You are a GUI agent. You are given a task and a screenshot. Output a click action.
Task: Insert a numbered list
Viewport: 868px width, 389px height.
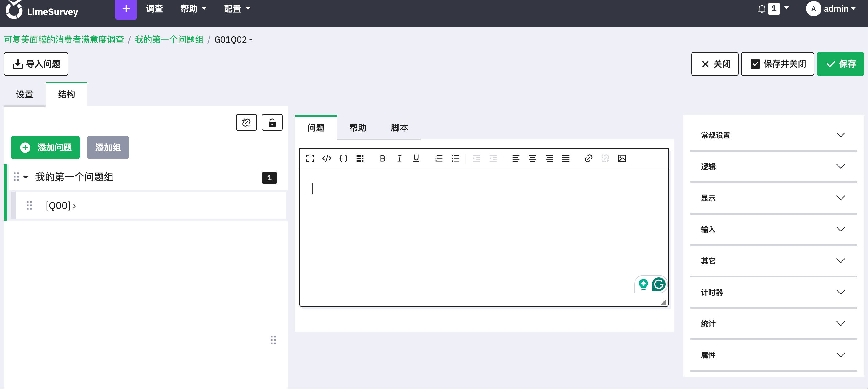click(x=439, y=158)
